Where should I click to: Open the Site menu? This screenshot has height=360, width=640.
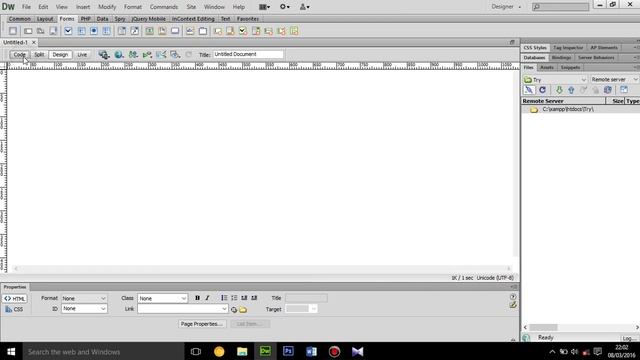click(x=191, y=7)
